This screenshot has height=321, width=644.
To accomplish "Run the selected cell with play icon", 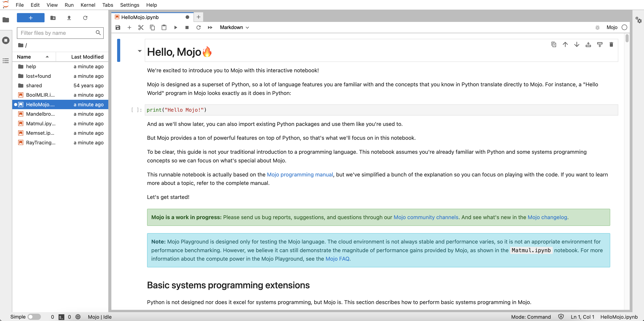I will [175, 27].
